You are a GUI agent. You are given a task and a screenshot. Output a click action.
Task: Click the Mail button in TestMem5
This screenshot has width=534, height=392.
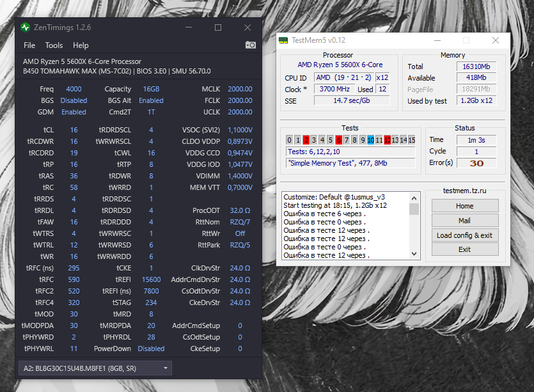465,221
